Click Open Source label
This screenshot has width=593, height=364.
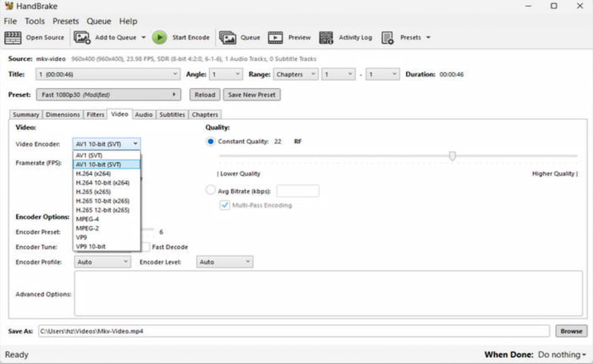click(x=45, y=38)
